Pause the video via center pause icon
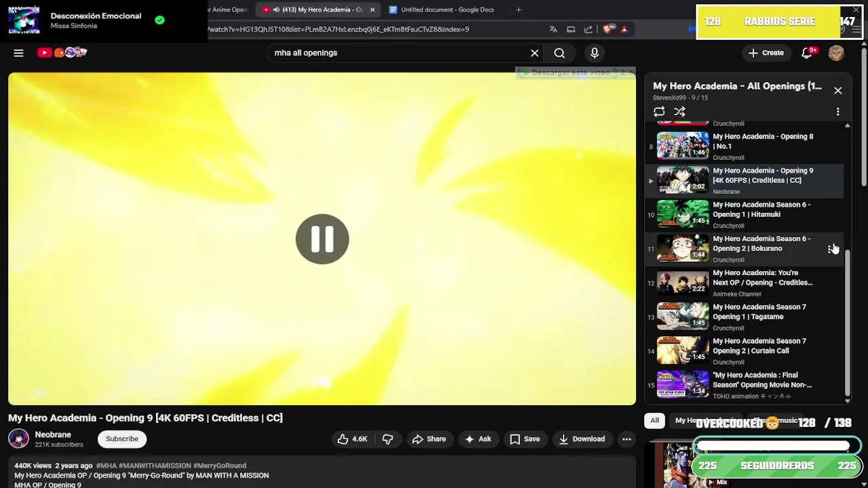868x488 pixels. click(322, 239)
